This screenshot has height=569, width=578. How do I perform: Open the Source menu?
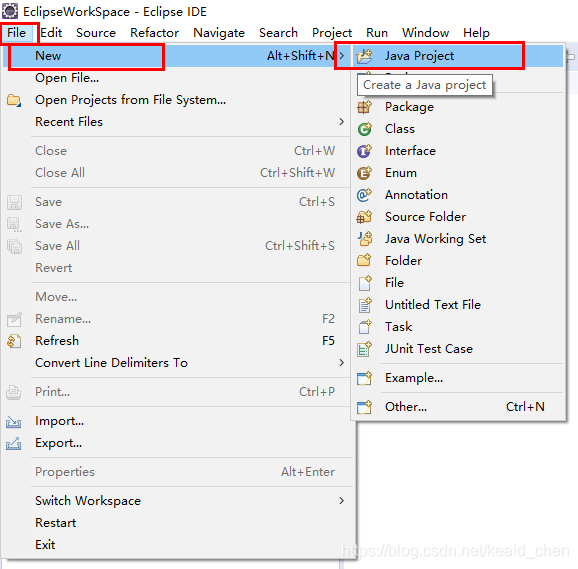click(x=96, y=33)
